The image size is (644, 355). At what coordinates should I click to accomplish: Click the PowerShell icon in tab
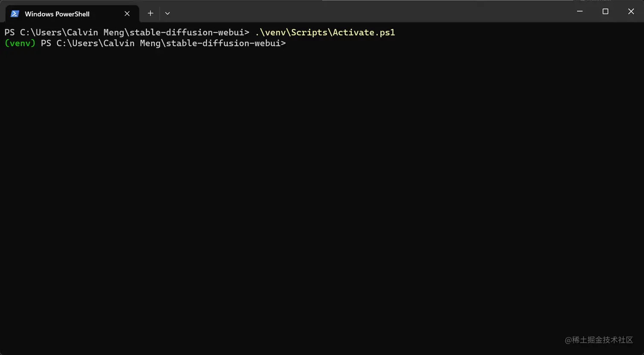tap(15, 14)
